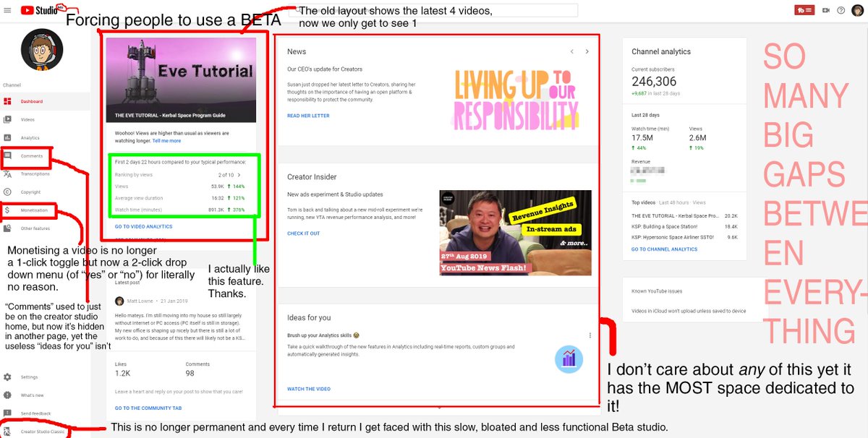The image size is (868, 438).
Task: Click the Creator Studio Classic icon
Action: pyautogui.click(x=7, y=431)
